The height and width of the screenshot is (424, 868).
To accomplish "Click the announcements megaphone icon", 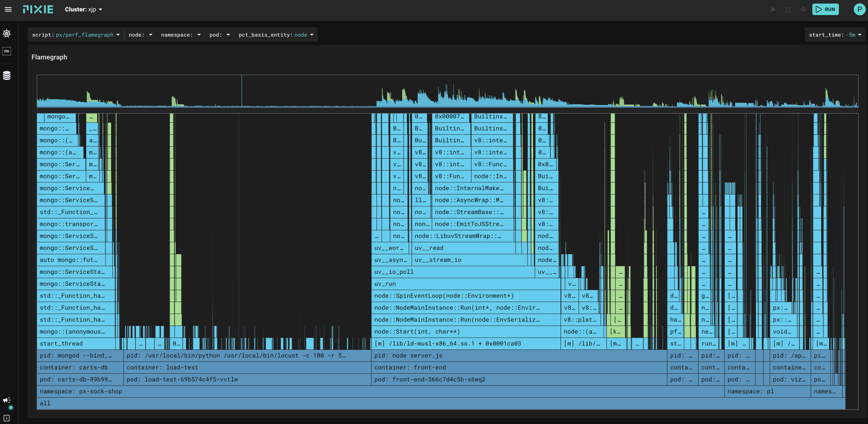I will click(7, 400).
